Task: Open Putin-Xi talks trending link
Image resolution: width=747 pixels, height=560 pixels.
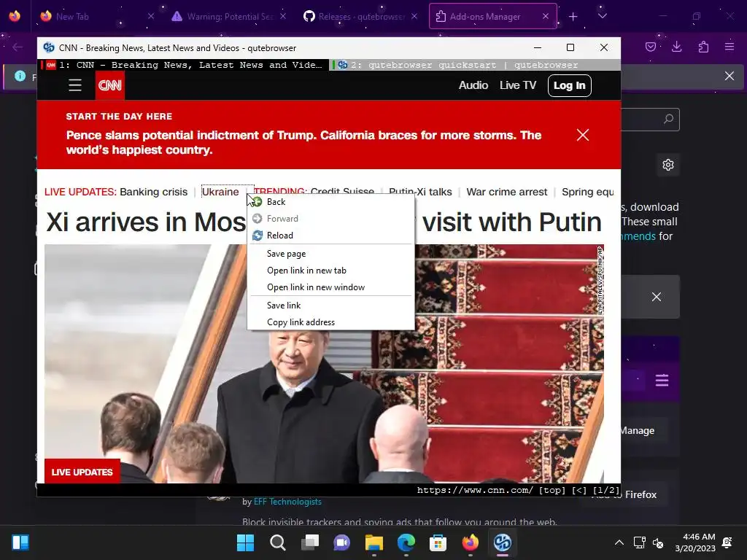Action: tap(420, 192)
